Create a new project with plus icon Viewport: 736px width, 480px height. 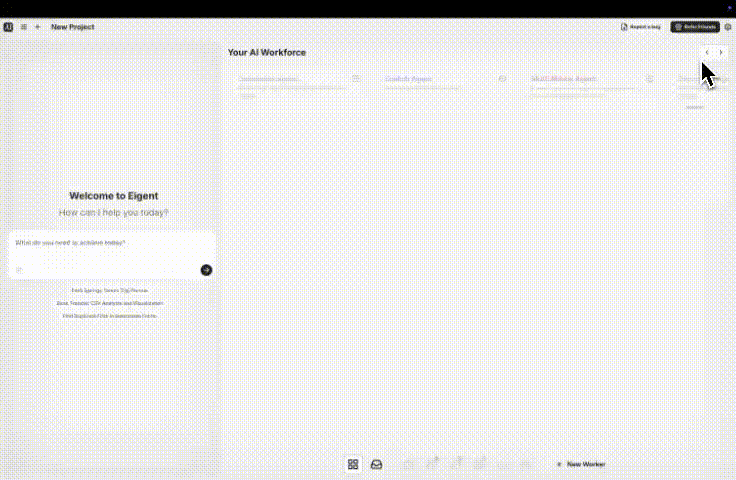click(38, 27)
